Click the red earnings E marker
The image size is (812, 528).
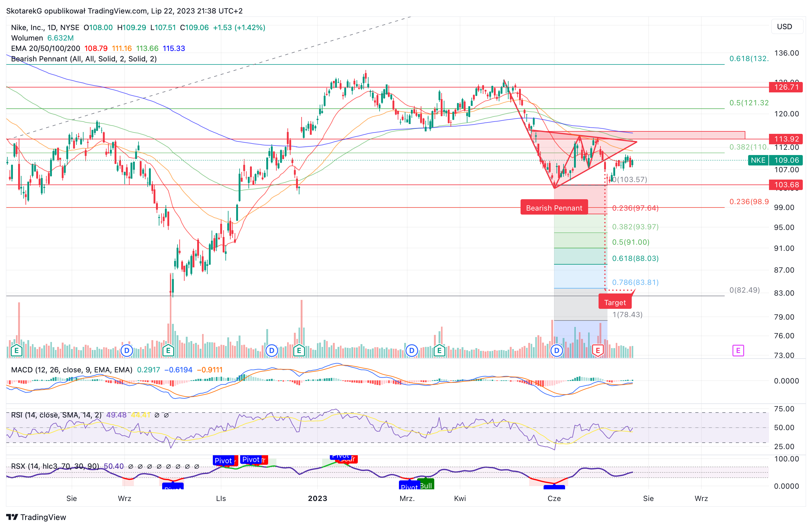pyautogui.click(x=598, y=350)
